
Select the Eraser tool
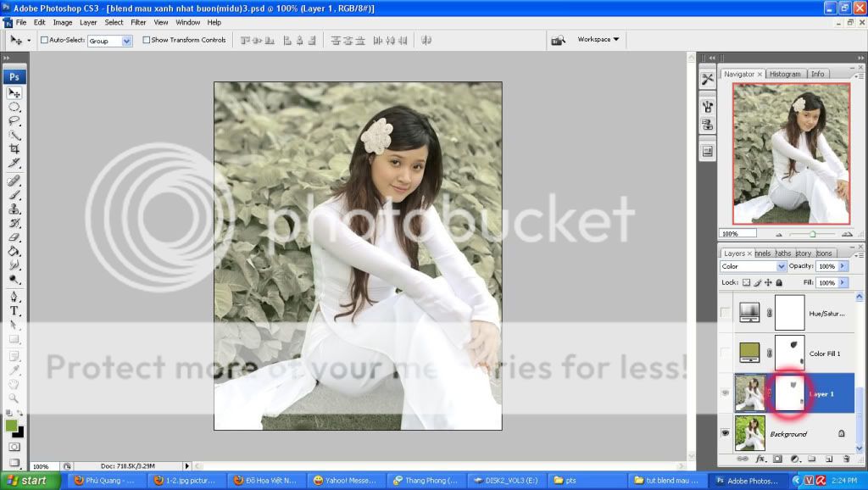click(14, 237)
